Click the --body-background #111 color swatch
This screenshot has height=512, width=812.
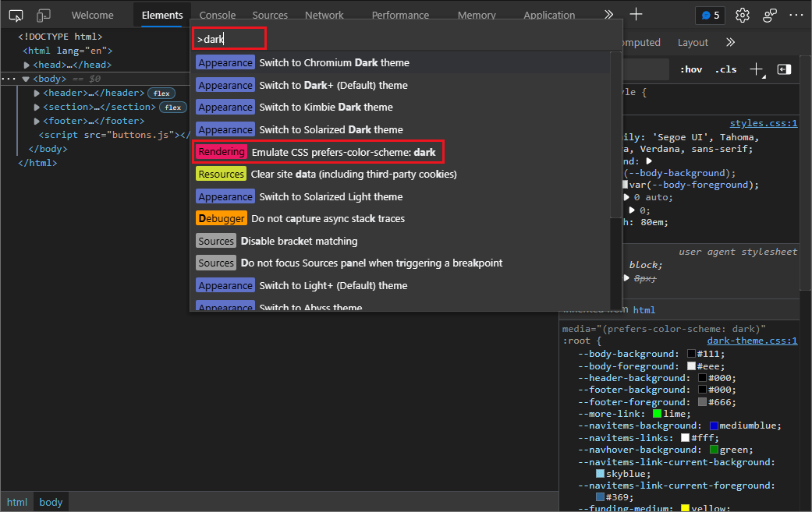pos(691,354)
